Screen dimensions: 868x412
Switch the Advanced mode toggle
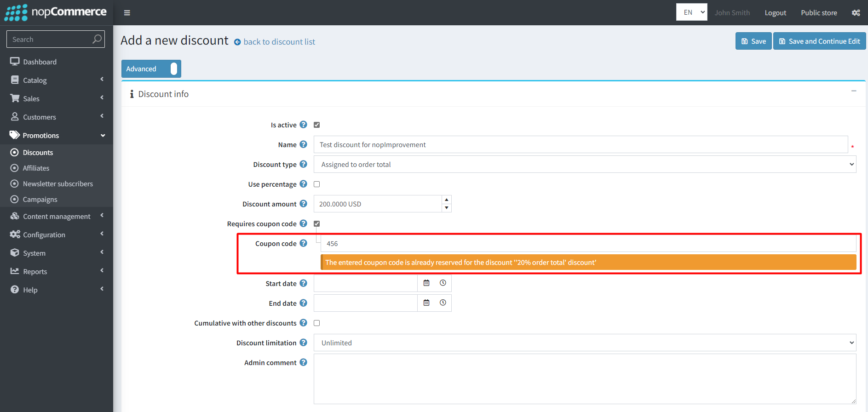click(x=151, y=69)
